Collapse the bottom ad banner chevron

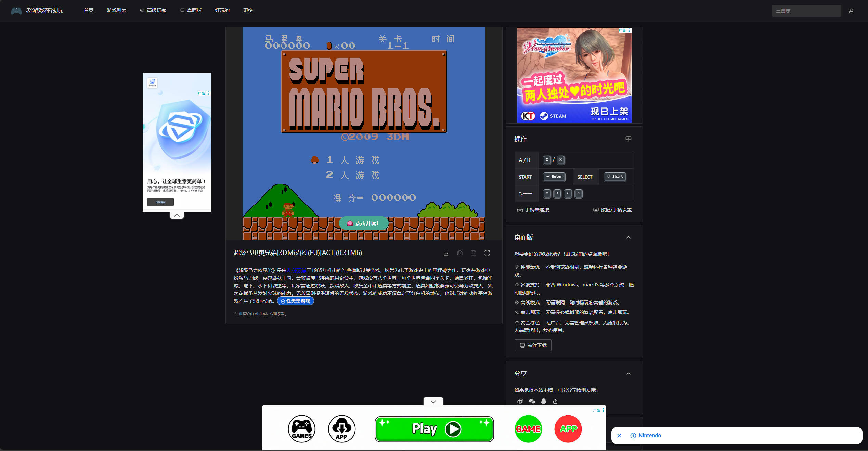click(433, 402)
